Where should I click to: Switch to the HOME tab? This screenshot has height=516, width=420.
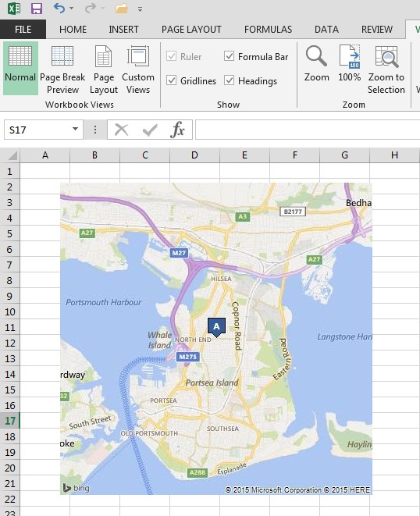point(73,30)
